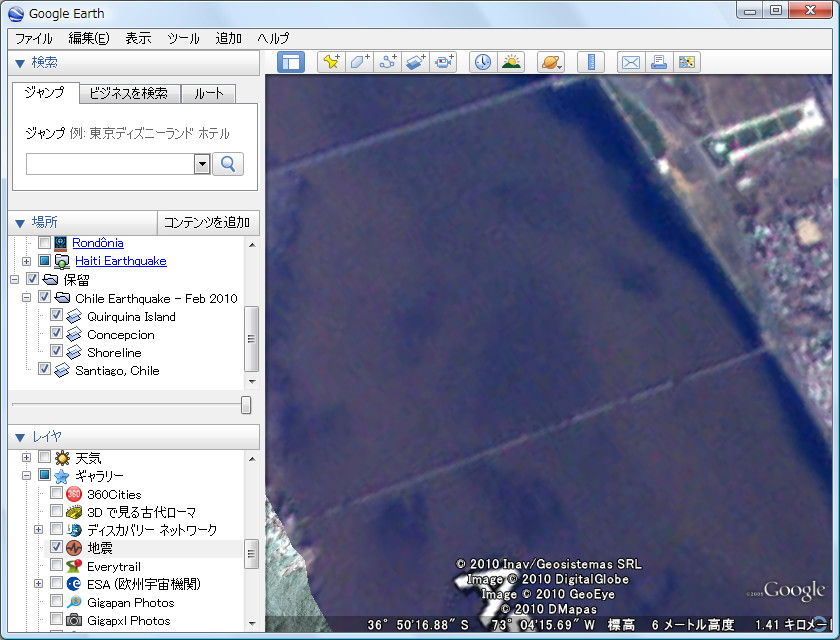
Task: Uncheck the Concepcion overlay
Action: click(x=56, y=333)
